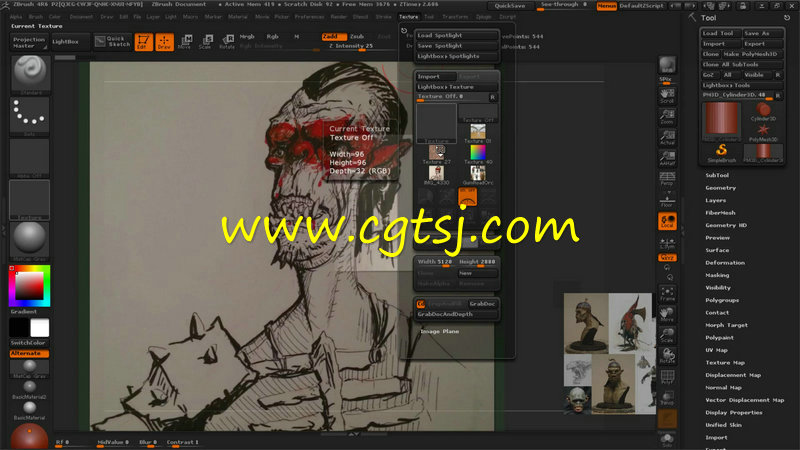Open the Standard brush picker
The image size is (800, 450).
coord(30,75)
